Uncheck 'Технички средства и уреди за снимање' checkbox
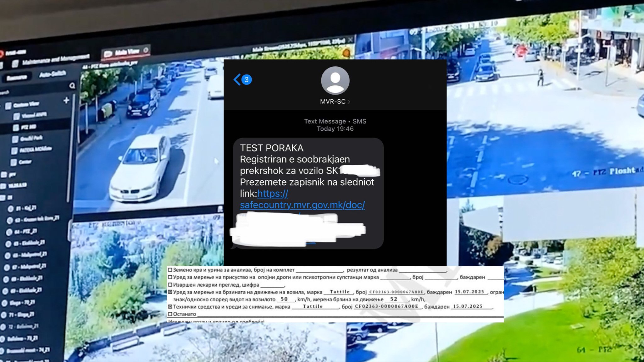The height and width of the screenshot is (362, 644). point(170,306)
